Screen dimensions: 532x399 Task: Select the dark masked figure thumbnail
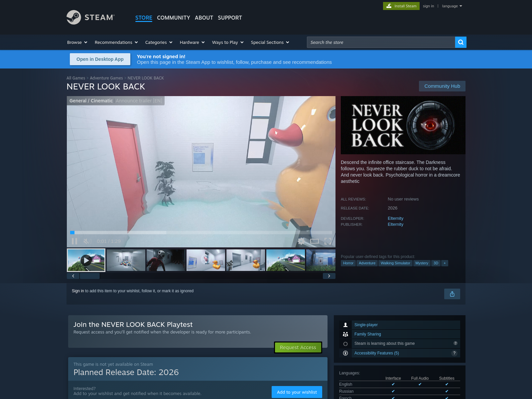(x=166, y=260)
